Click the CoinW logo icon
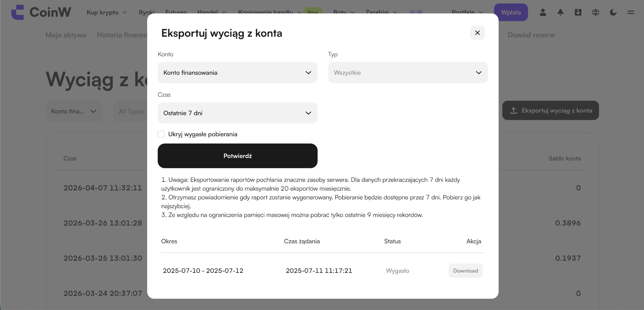 click(x=18, y=12)
